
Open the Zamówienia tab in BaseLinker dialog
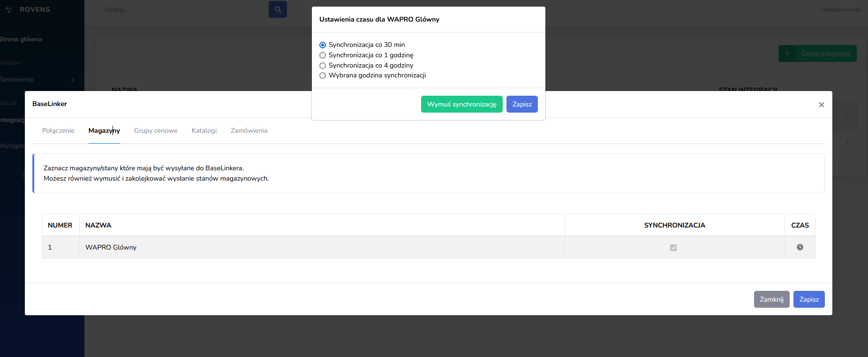(249, 130)
